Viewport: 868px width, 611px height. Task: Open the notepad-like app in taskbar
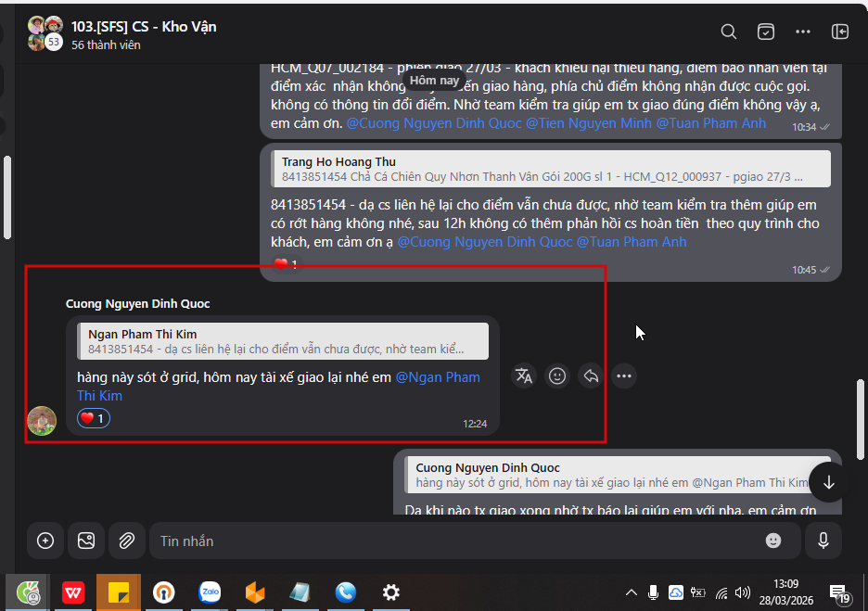[300, 592]
